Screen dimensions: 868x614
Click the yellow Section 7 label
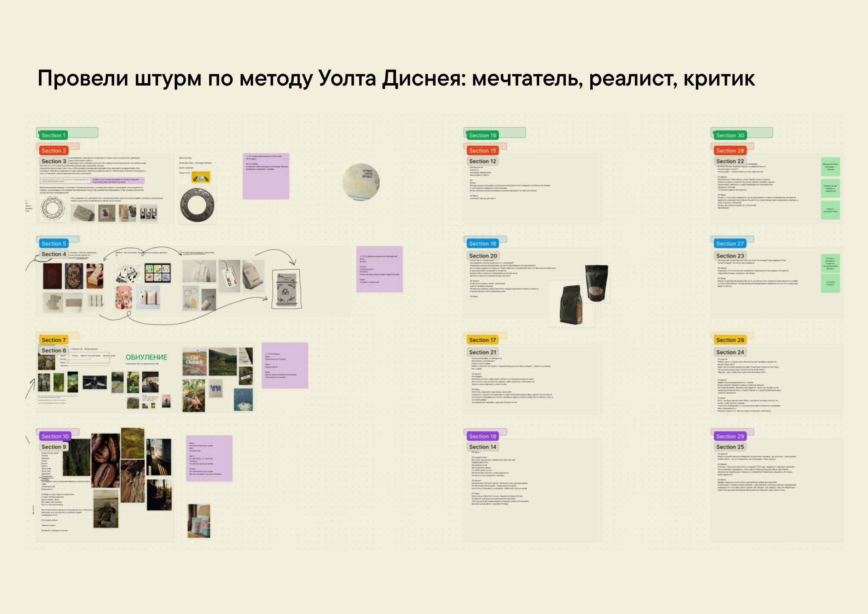tap(53, 340)
